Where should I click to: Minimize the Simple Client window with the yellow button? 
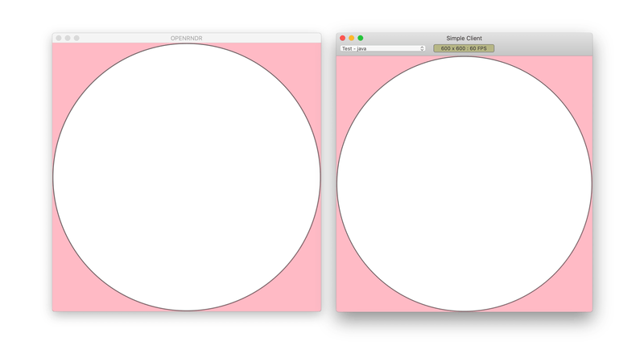[352, 38]
